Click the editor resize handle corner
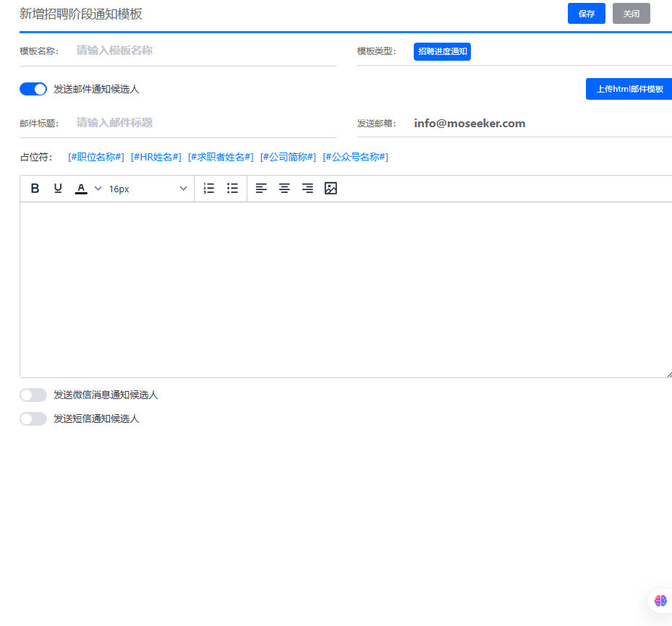672x626 pixels. (669, 374)
